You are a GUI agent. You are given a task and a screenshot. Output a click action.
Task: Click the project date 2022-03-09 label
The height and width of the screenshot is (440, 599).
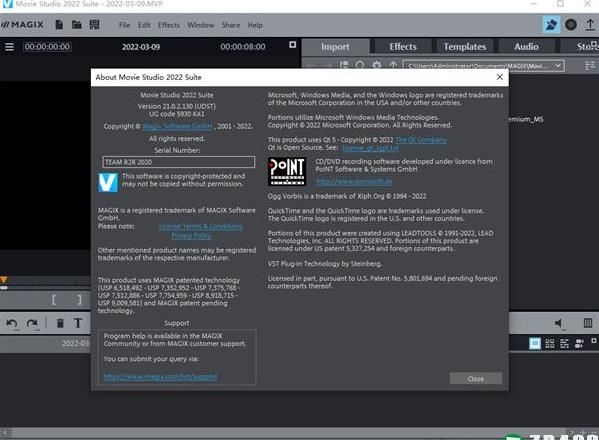(x=141, y=47)
